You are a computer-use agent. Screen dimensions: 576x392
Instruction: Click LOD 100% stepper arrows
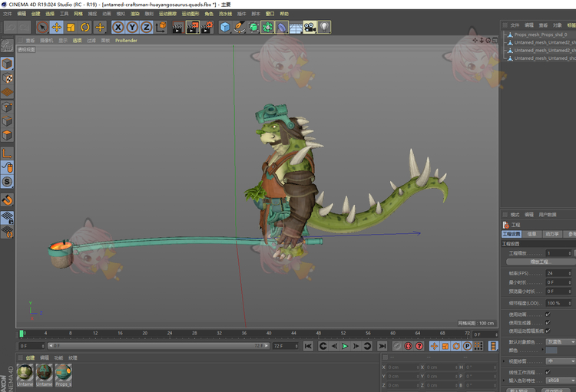570,303
